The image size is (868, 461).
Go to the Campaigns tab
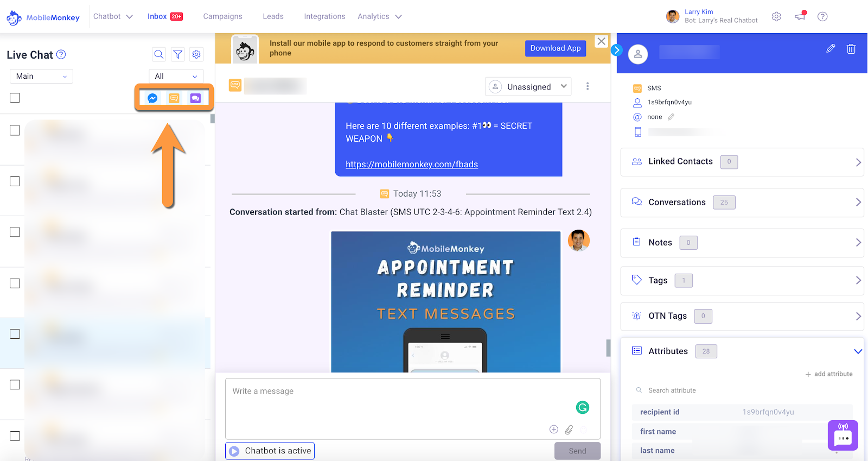click(x=222, y=16)
